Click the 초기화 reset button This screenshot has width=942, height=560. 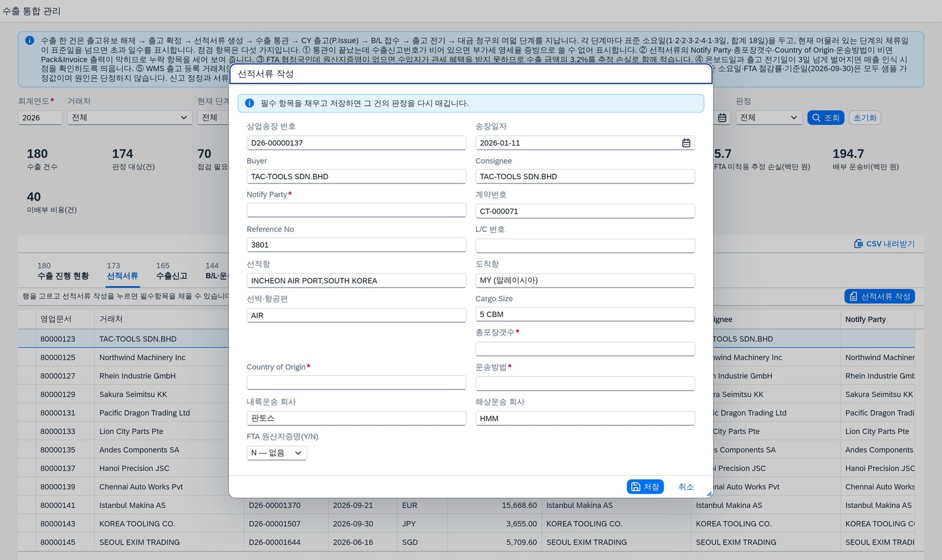865,118
